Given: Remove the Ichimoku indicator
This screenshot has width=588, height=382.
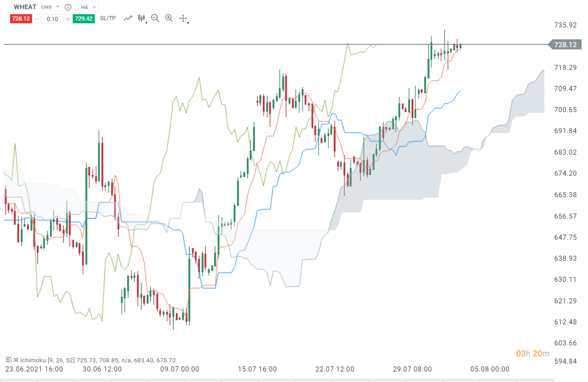Looking at the screenshot, I should 16,360.
